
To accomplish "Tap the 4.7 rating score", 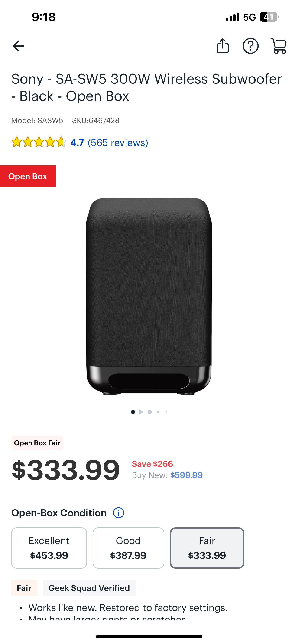I will [77, 143].
